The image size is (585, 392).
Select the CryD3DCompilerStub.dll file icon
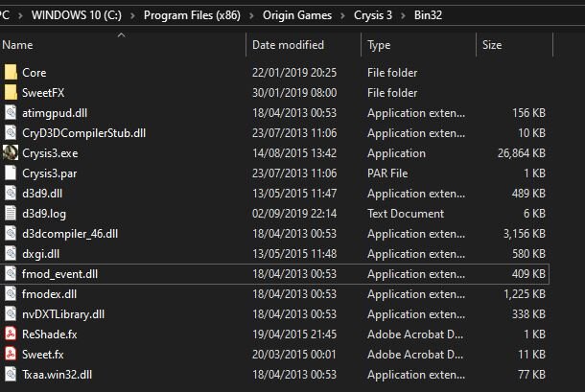[11, 133]
